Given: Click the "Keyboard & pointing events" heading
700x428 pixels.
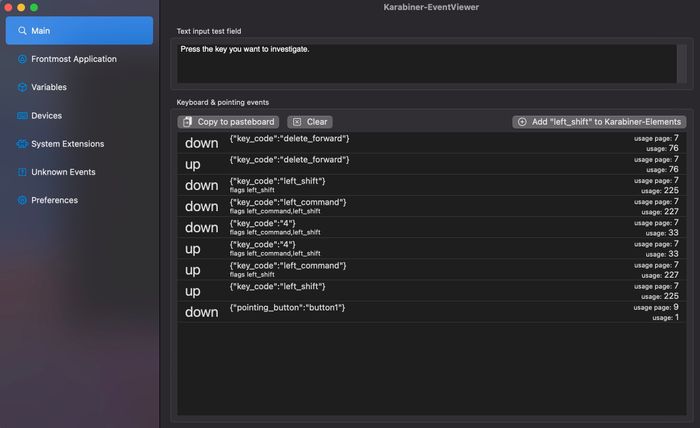Looking at the screenshot, I should click(x=223, y=102).
